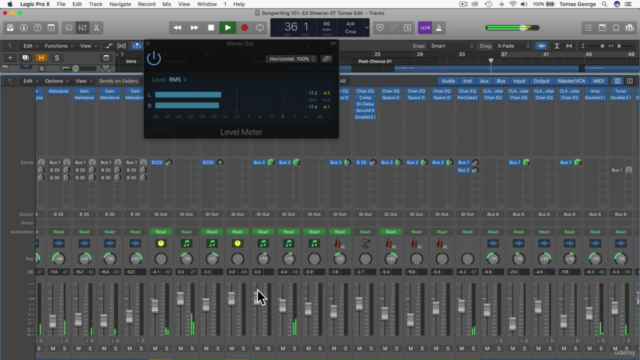Open the Functions menu in Tracks area
Viewport: 640px width, 360px height.
tap(59, 46)
